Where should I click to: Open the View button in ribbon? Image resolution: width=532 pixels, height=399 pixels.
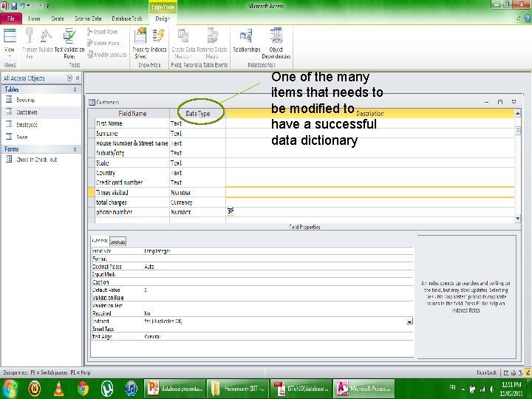coord(10,43)
